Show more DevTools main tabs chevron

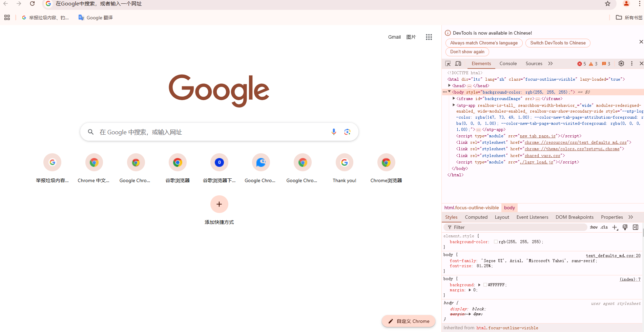[x=550, y=63]
